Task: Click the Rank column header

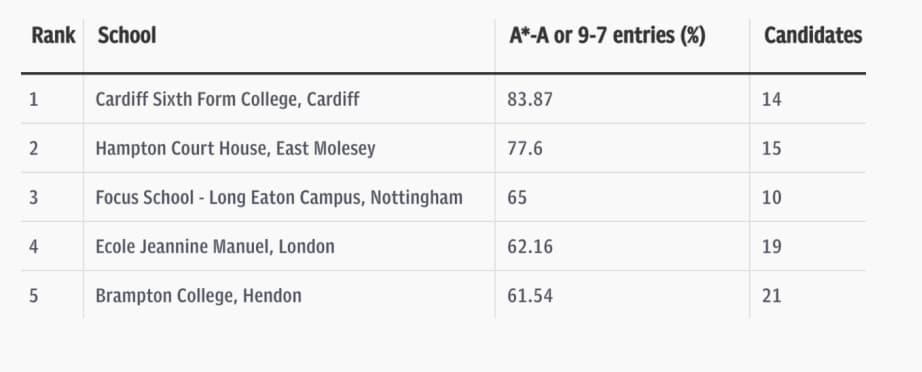Action: 53,36
